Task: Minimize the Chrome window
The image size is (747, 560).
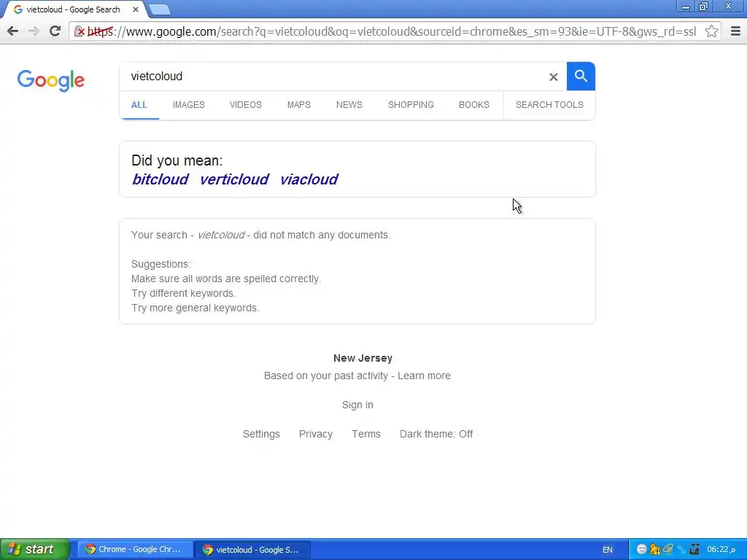Action: tap(686, 7)
